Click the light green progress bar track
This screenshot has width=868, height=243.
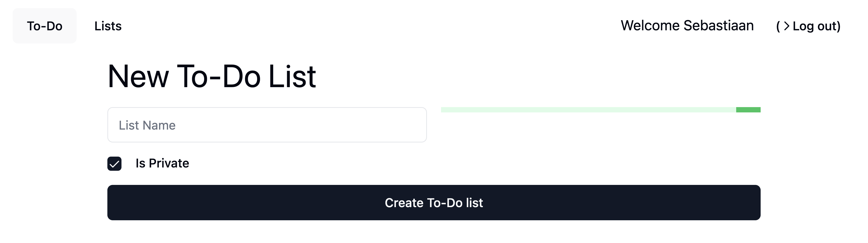click(588, 110)
